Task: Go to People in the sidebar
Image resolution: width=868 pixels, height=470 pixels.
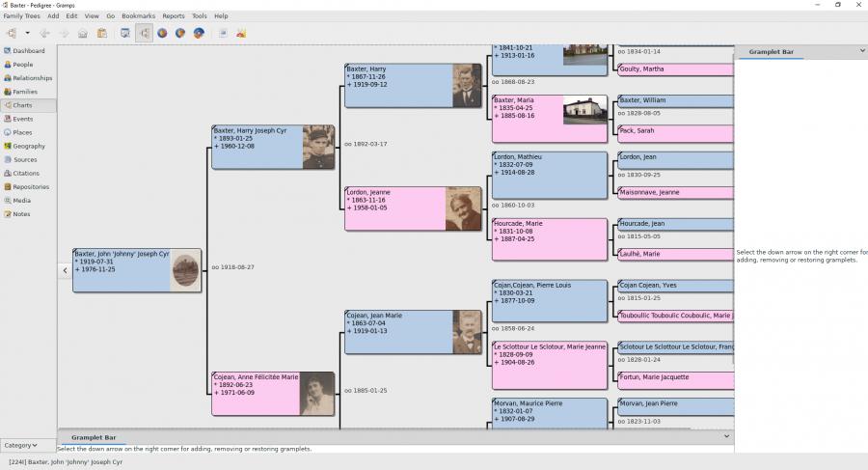Action: 23,65
